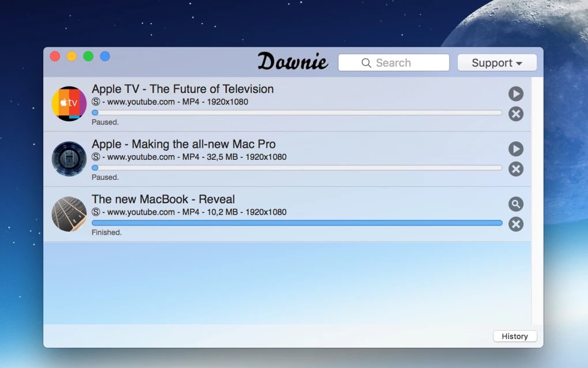This screenshot has width=588, height=368.
Task: Click the MacBook Reveal progress bar
Action: pyautogui.click(x=297, y=223)
